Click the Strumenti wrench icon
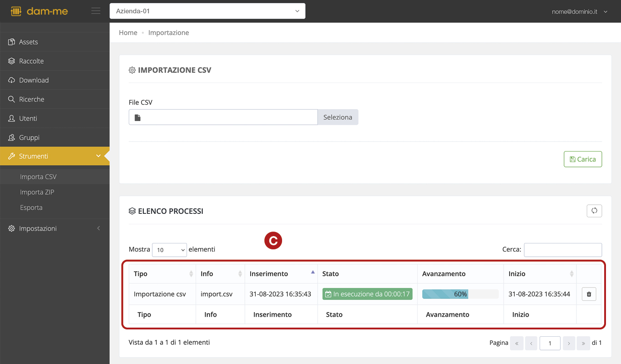Image resolution: width=621 pixels, height=364 pixels. pyautogui.click(x=11, y=156)
